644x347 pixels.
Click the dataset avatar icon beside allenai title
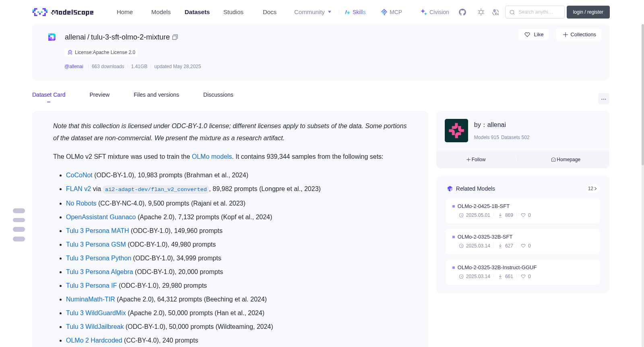point(52,37)
